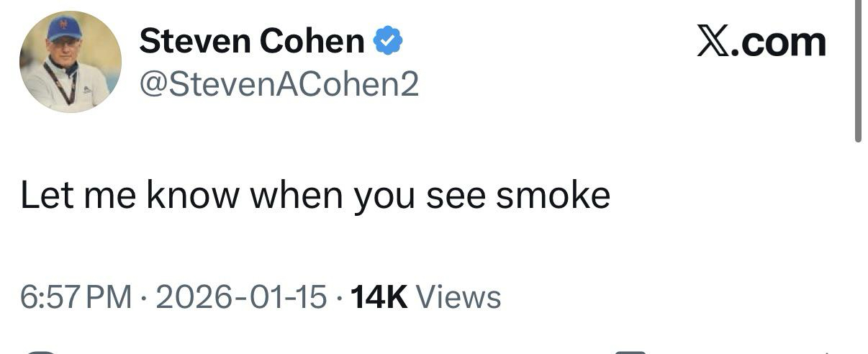Image resolution: width=868 pixels, height=354 pixels.
Task: Click the Views label
Action: coord(458,297)
